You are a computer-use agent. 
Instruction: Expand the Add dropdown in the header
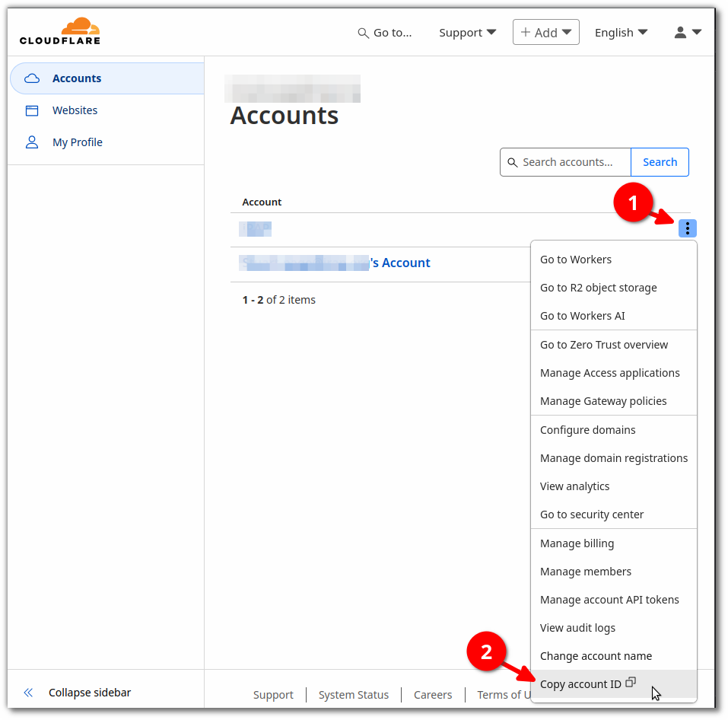[545, 31]
